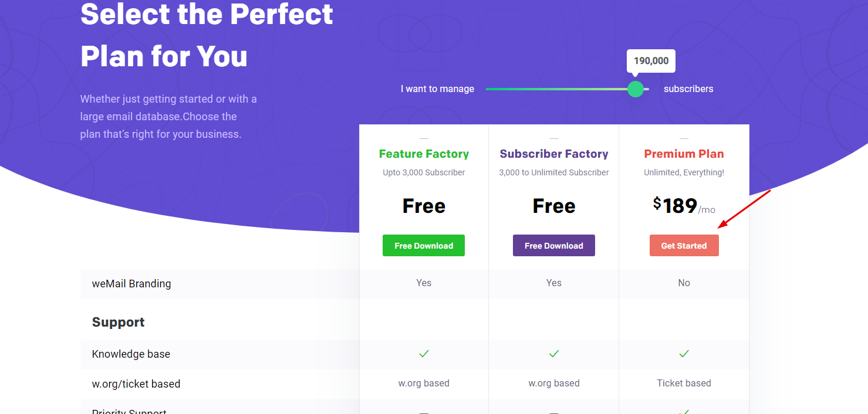Click the 190,000 subscribers tooltip bubble
Viewport: 868px width, 414px height.
651,60
